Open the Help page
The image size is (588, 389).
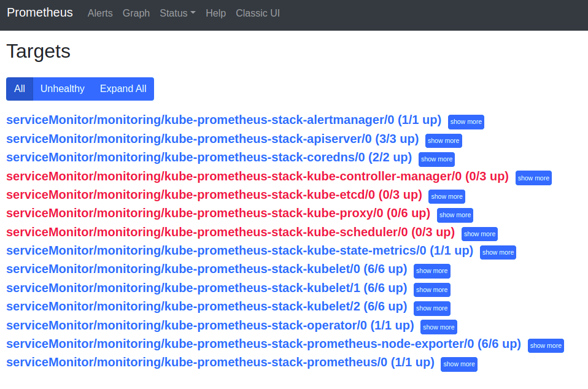215,13
